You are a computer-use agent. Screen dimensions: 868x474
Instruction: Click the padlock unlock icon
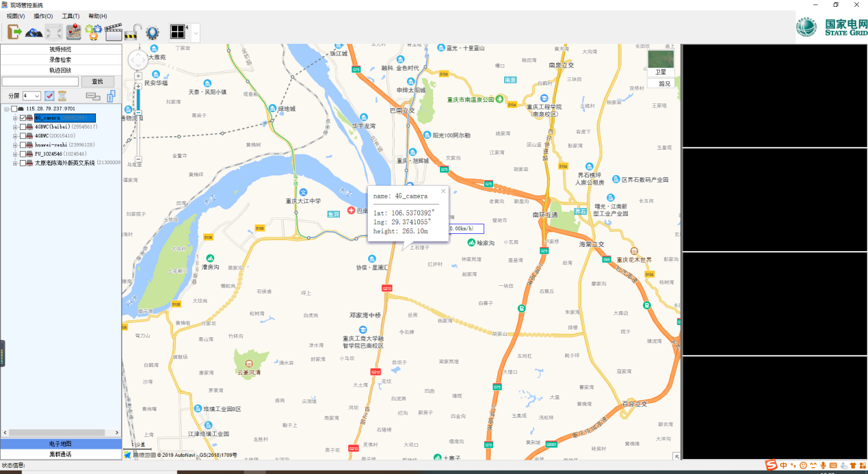pos(133,32)
